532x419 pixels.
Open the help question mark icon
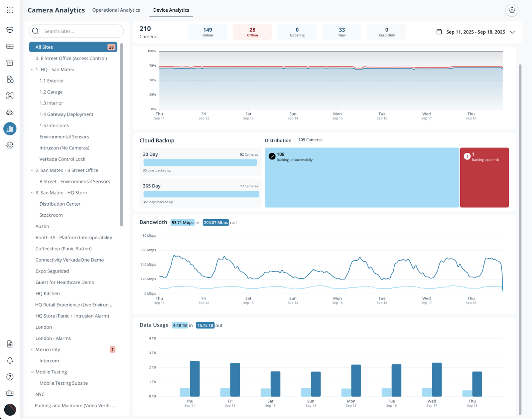point(10,377)
